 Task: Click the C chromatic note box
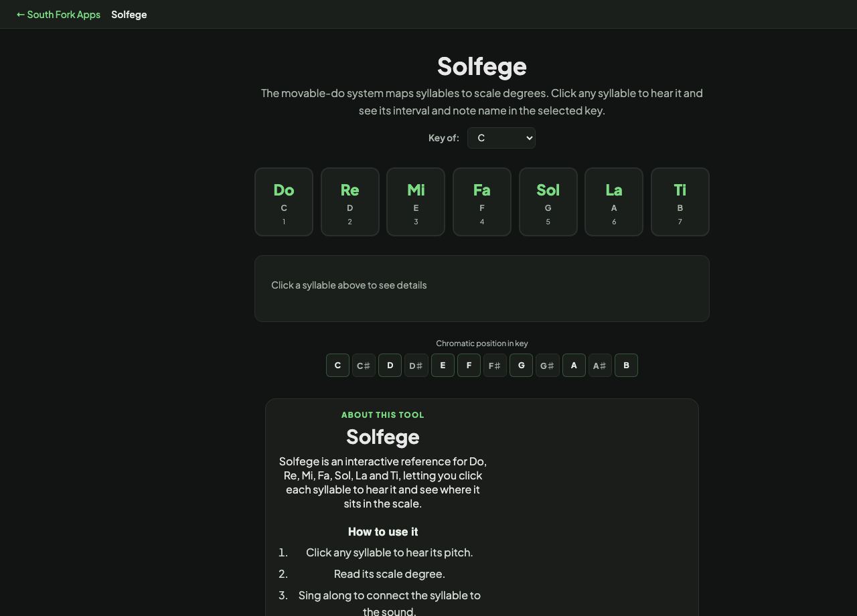[337, 366]
